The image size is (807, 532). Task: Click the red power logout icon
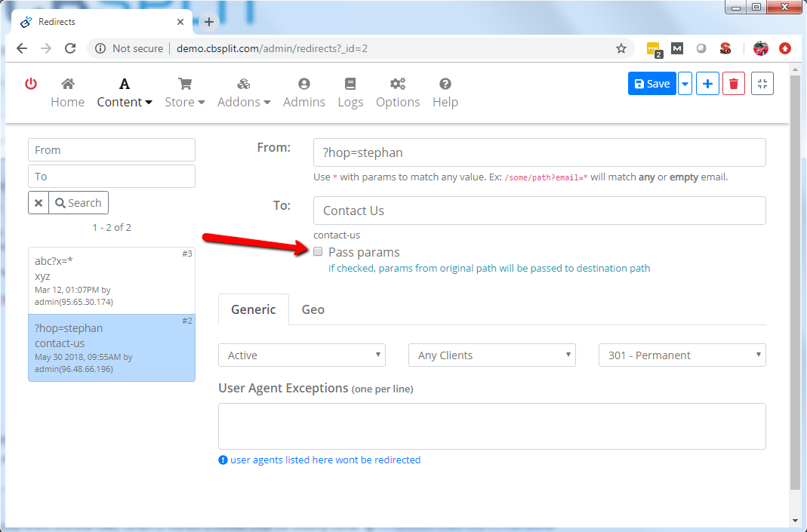coord(31,84)
